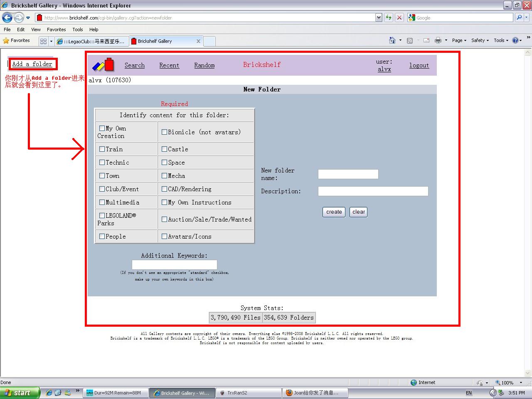
Task: Open the Favorites star button
Action: 16,41
